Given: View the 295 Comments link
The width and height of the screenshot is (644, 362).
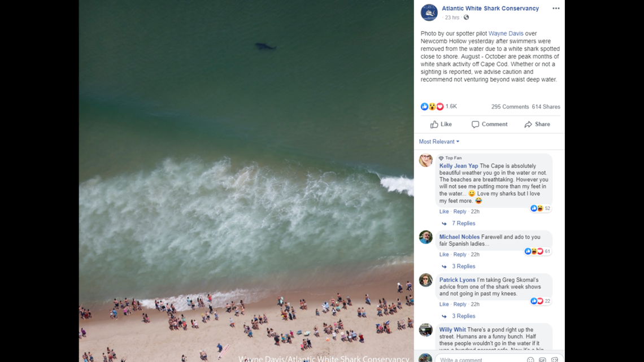Looking at the screenshot, I should pos(510,107).
